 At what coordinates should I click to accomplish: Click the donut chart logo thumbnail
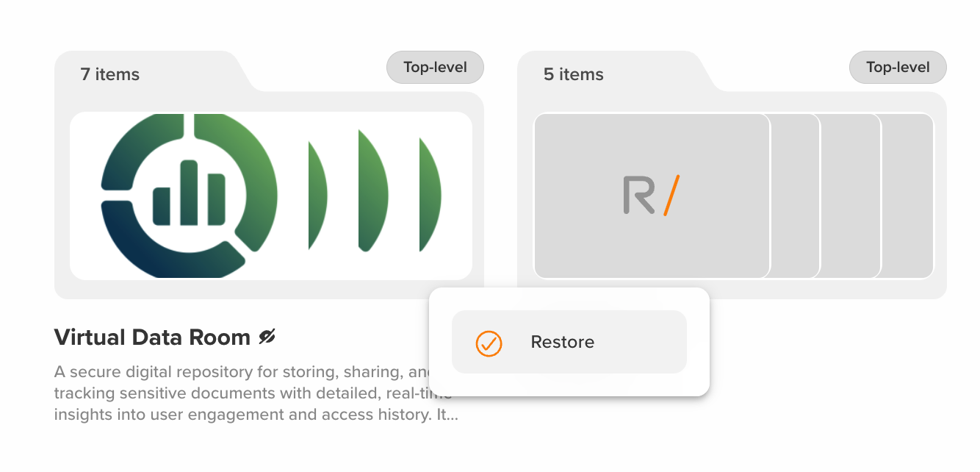tap(189, 196)
